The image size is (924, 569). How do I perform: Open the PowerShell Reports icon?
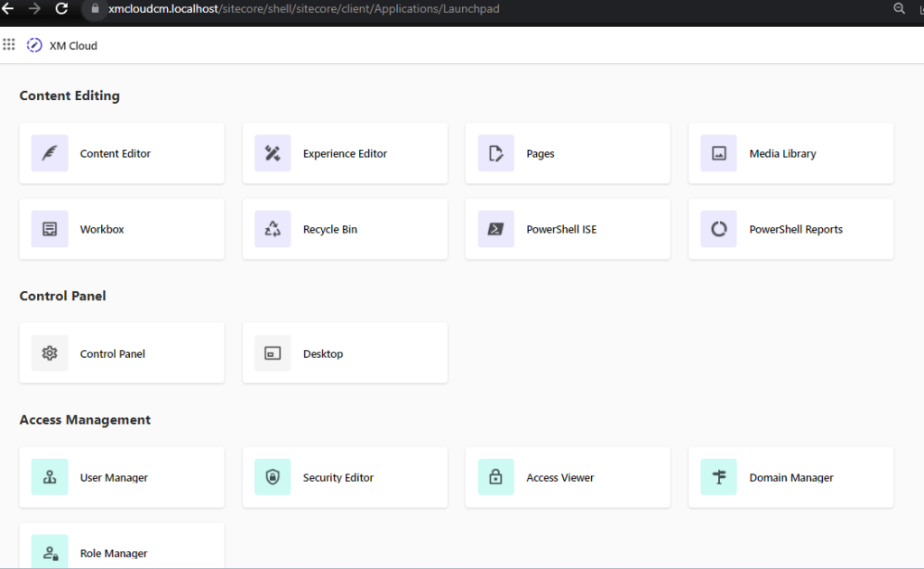[x=718, y=229]
